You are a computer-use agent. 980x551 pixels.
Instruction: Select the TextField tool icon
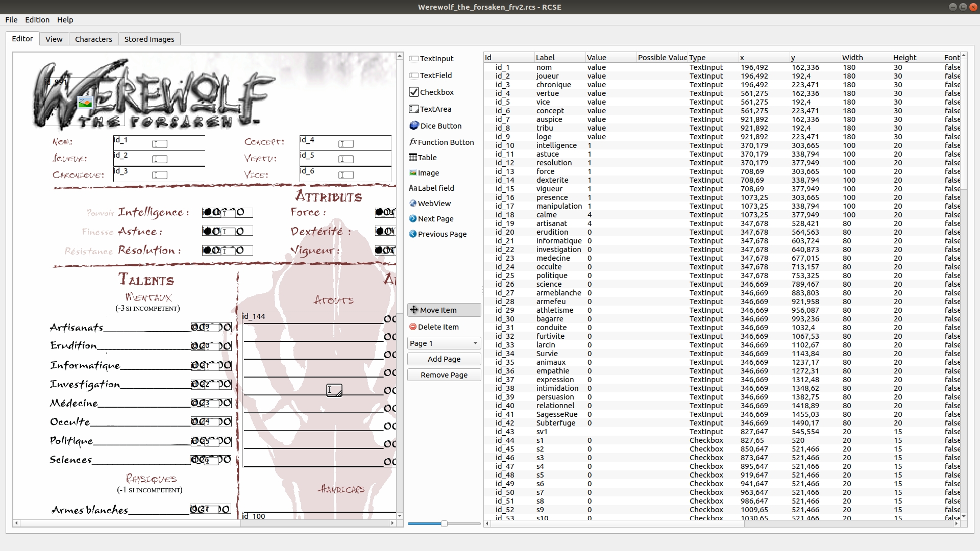(x=414, y=76)
